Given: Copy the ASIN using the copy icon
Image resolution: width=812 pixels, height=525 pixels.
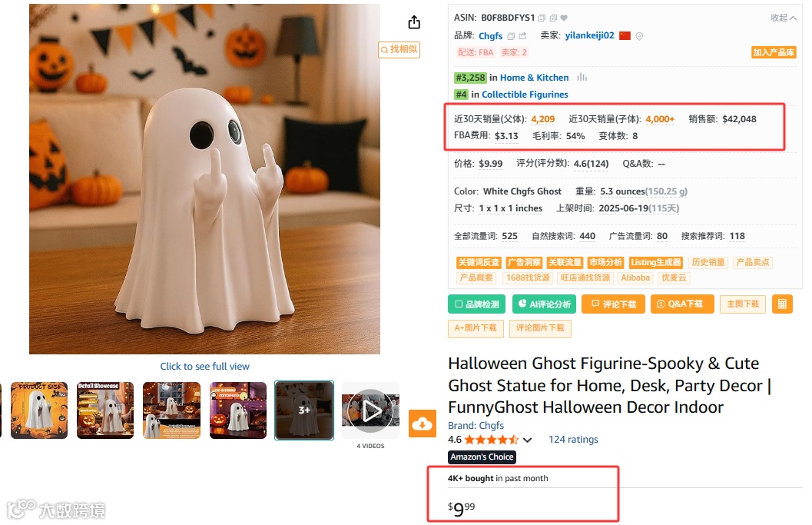Looking at the screenshot, I should pyautogui.click(x=542, y=18).
